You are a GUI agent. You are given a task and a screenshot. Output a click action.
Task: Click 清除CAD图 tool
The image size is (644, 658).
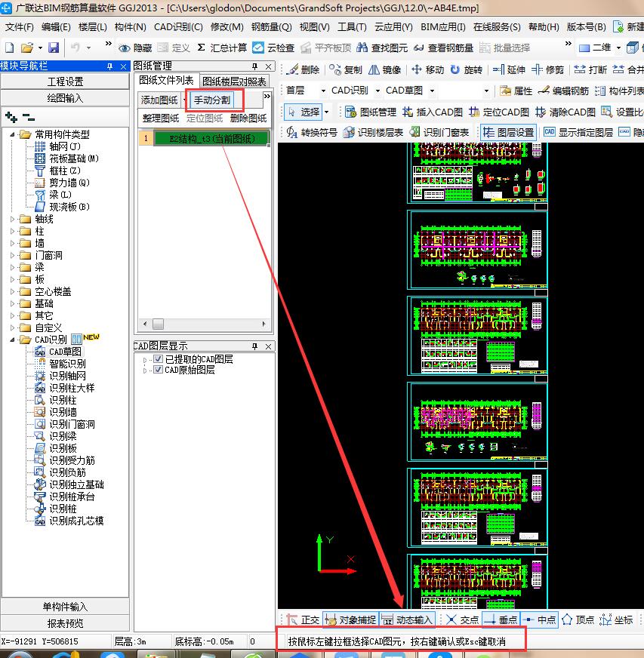(565, 112)
